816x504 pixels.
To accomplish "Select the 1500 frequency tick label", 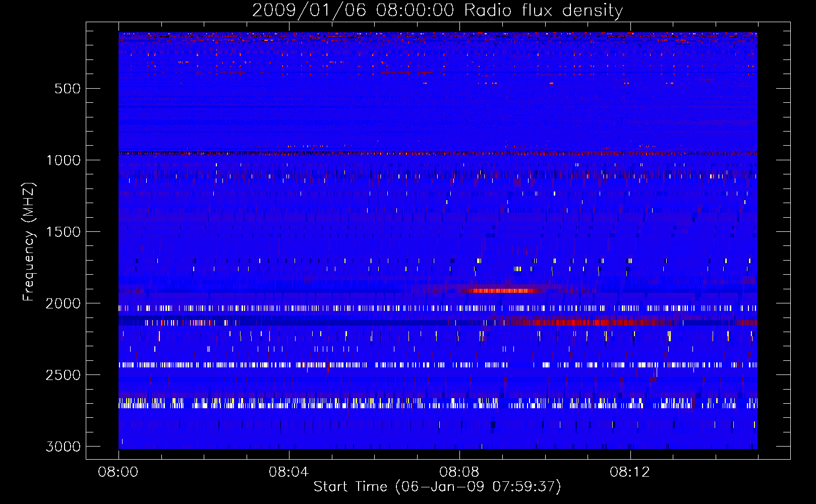I will [x=63, y=232].
